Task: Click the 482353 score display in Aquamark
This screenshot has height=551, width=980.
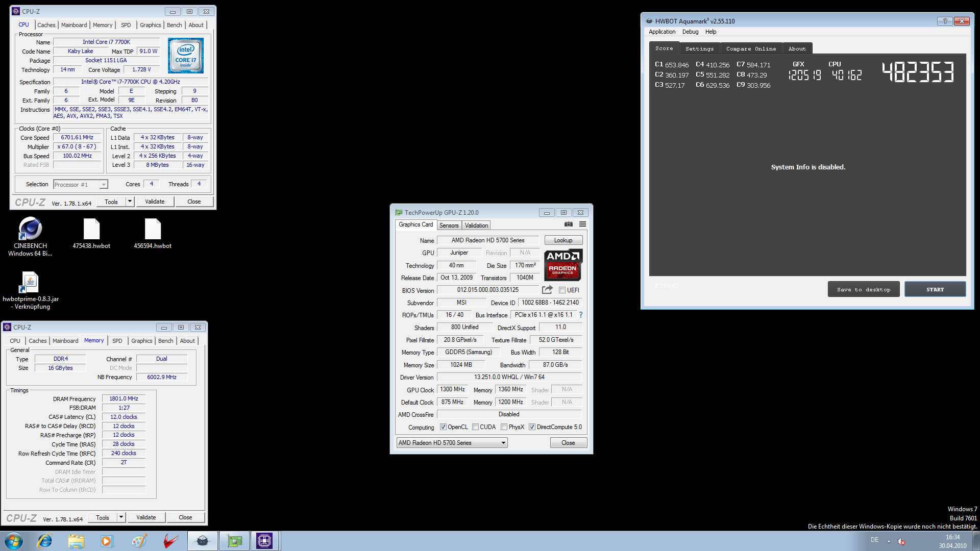Action: point(918,72)
